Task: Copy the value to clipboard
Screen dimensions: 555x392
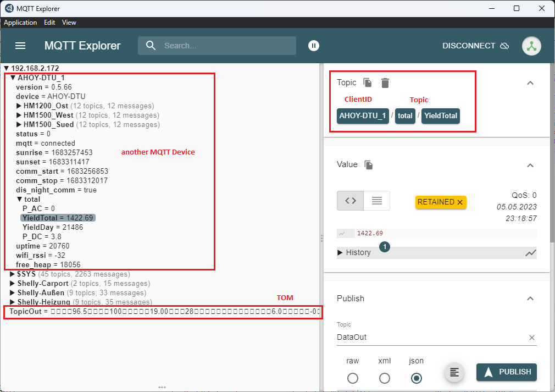Action: coord(369,165)
